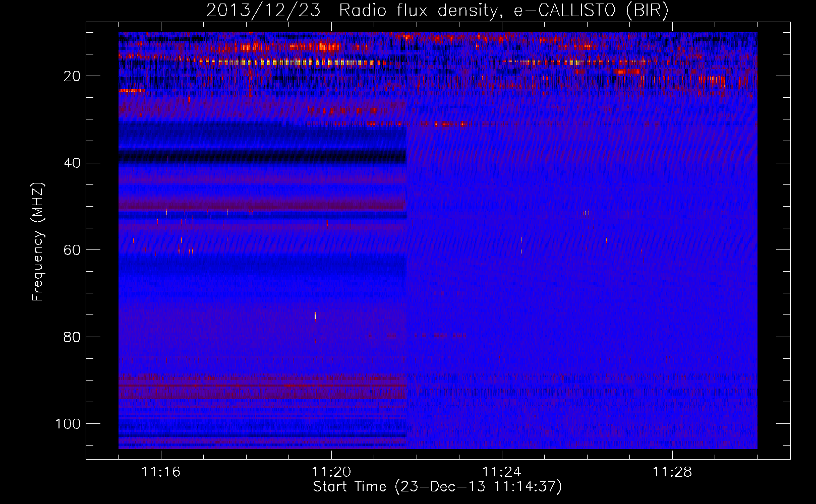Click the '80' frequency tick label
Image resolution: width=816 pixels, height=504 pixels.
[72, 337]
